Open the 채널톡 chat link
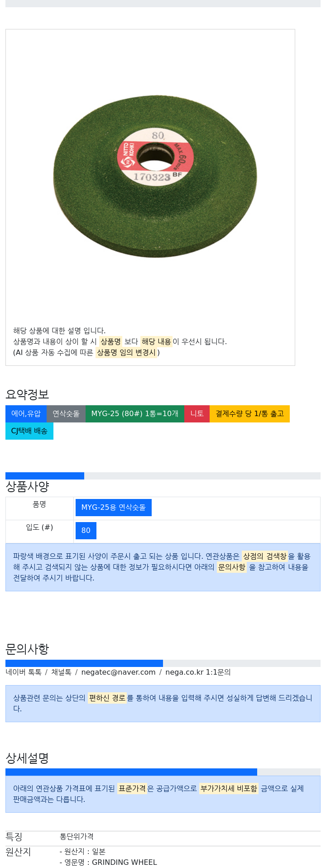This screenshot has width=326, height=868. [x=61, y=672]
